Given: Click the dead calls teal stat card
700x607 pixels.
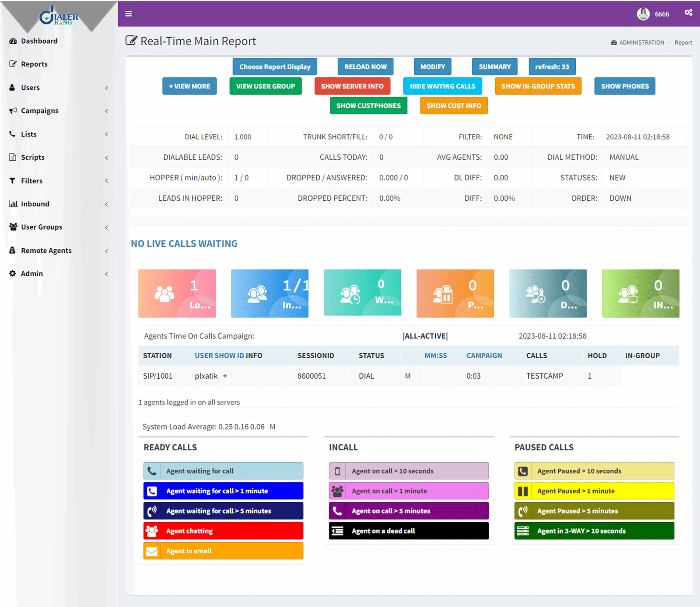Looking at the screenshot, I should [548, 293].
